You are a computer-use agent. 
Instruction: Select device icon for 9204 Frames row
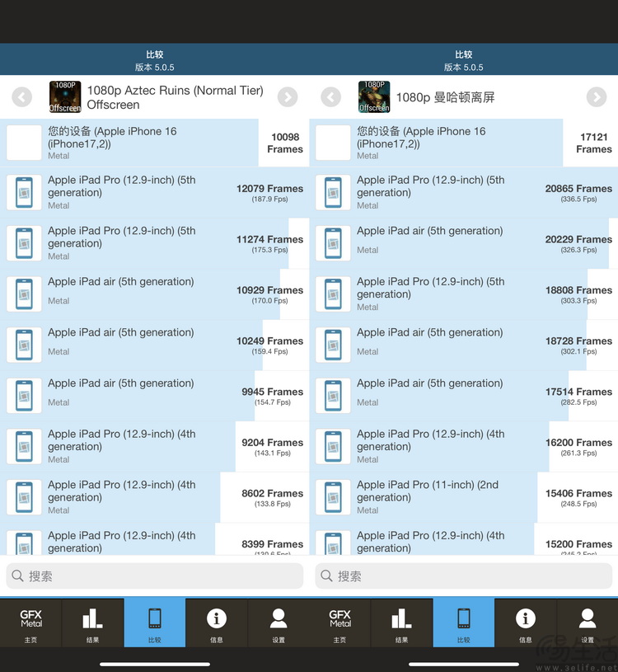tap(24, 447)
